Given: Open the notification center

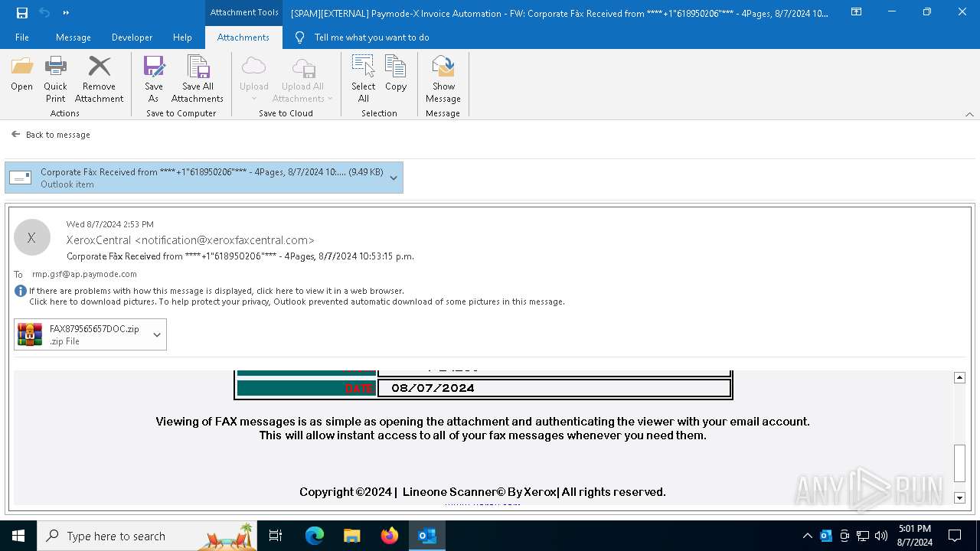Looking at the screenshot, I should coord(955,536).
